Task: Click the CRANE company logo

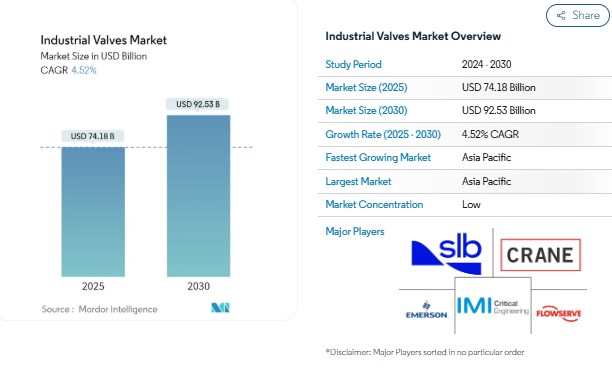Action: (x=541, y=255)
